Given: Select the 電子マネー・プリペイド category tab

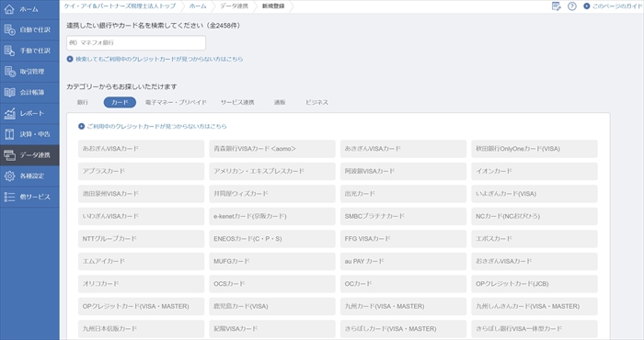Looking at the screenshot, I should [x=176, y=102].
